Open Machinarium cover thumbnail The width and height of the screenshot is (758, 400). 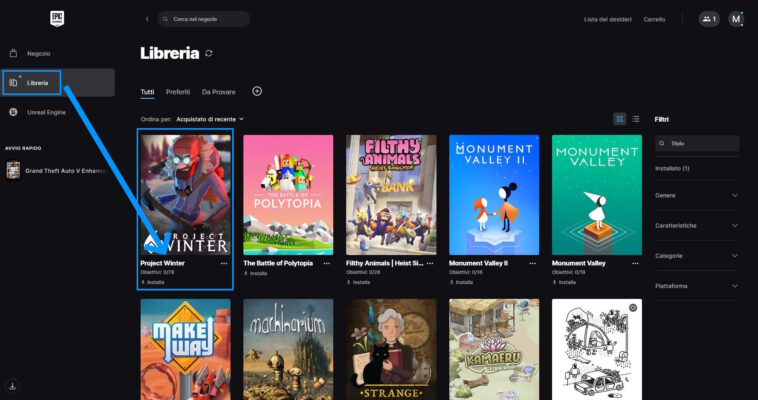(x=288, y=349)
